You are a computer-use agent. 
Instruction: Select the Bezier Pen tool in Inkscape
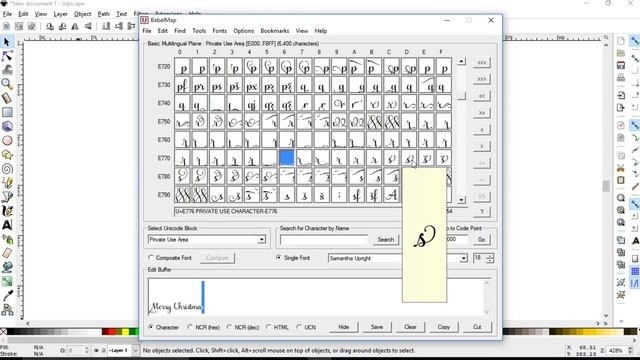[x=7, y=197]
